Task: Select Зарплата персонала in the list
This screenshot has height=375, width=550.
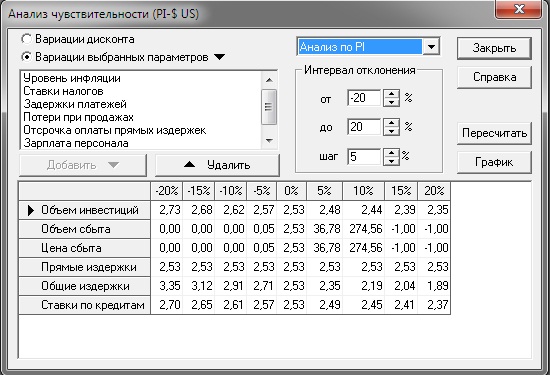Action: click(x=76, y=143)
